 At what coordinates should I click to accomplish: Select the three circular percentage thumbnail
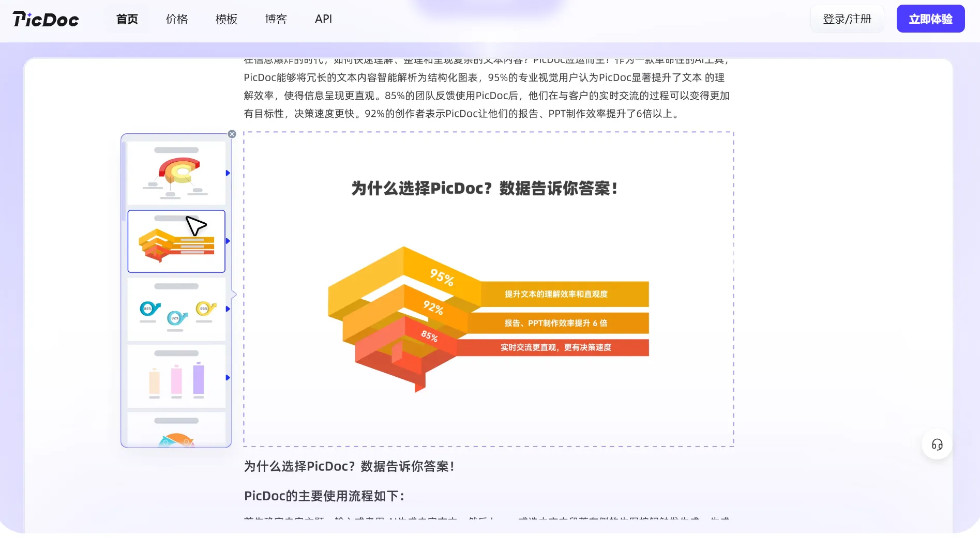176,310
